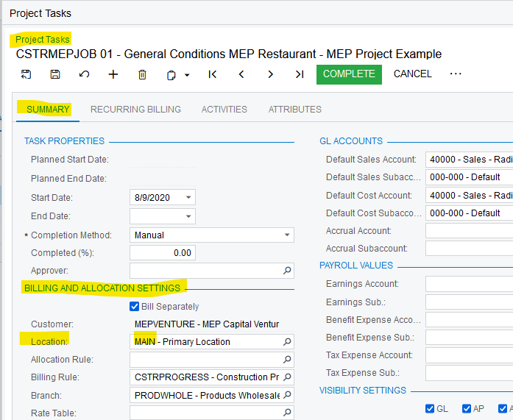Screen dimensions: 513x420
Task: Click the Clipboard icon
Action: click(171, 75)
